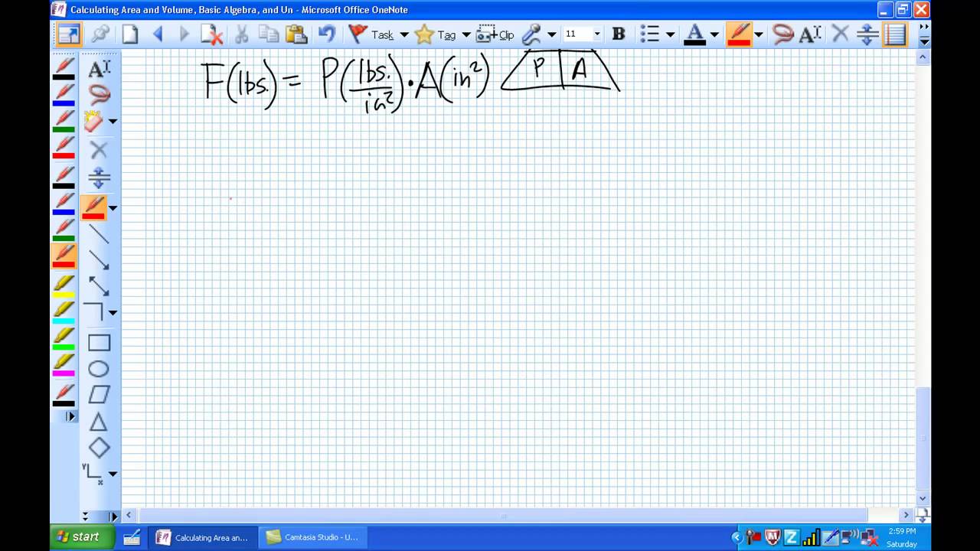Select the Lasso tool in side toolbar
Screen dimensions: 980x551
coord(99,95)
